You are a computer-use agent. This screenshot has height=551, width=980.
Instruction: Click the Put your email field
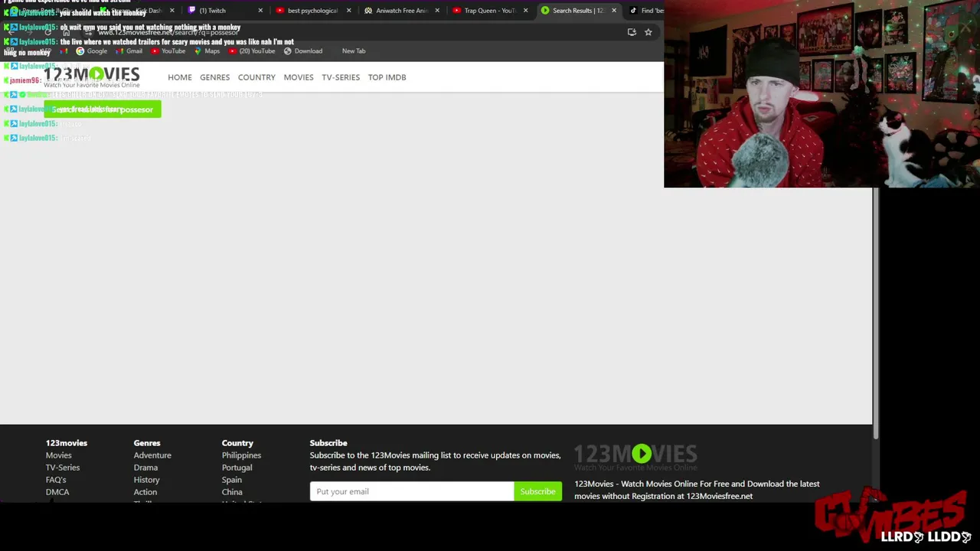pyautogui.click(x=412, y=491)
